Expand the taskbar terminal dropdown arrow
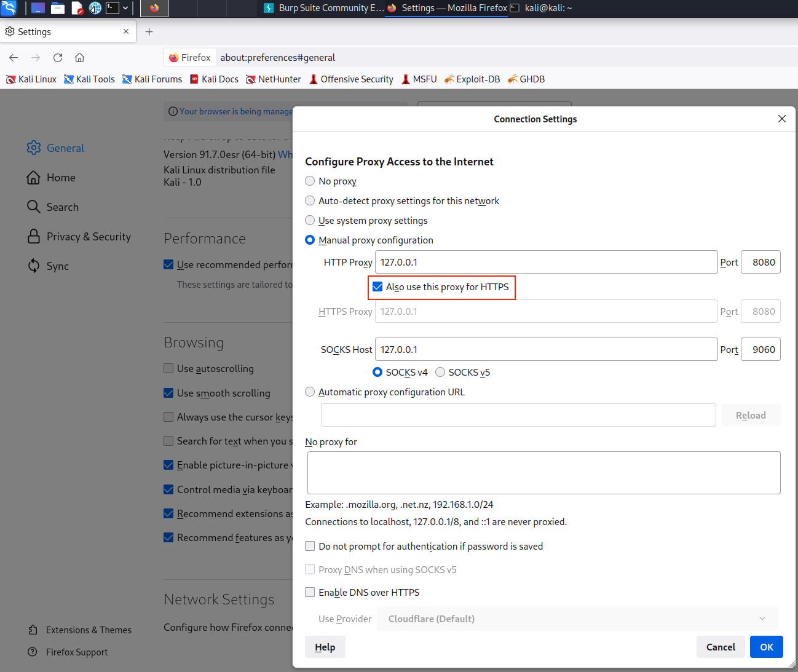 pyautogui.click(x=125, y=8)
